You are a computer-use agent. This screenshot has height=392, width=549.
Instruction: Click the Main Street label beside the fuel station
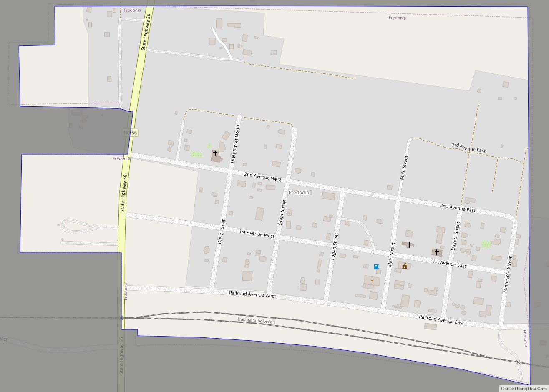pos(391,255)
